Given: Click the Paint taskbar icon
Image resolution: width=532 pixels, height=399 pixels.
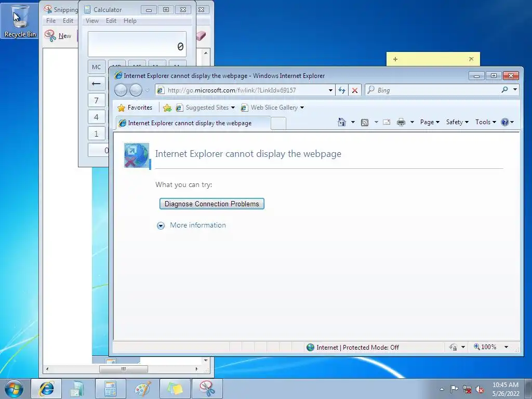Looking at the screenshot, I should [x=143, y=389].
